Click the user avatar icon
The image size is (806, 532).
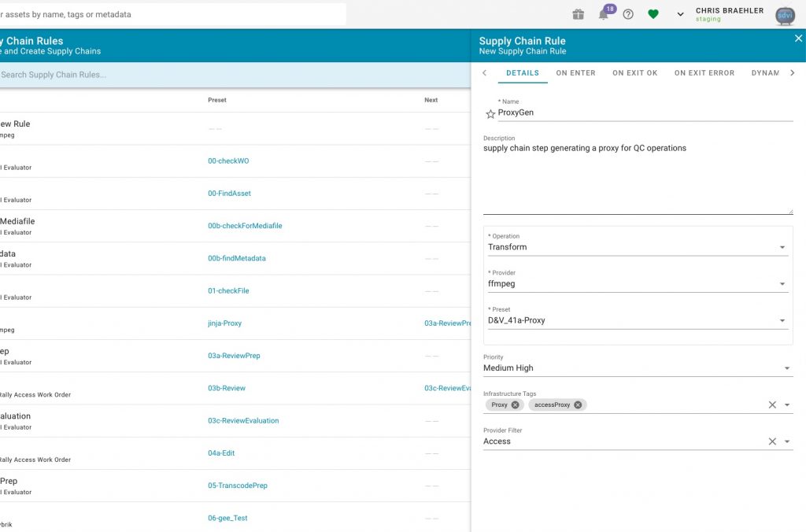pos(785,16)
